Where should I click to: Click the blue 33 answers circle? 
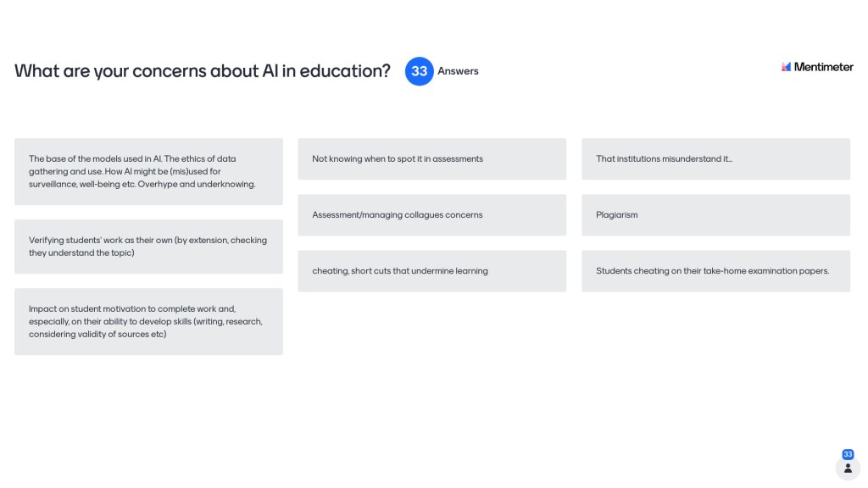(x=420, y=71)
